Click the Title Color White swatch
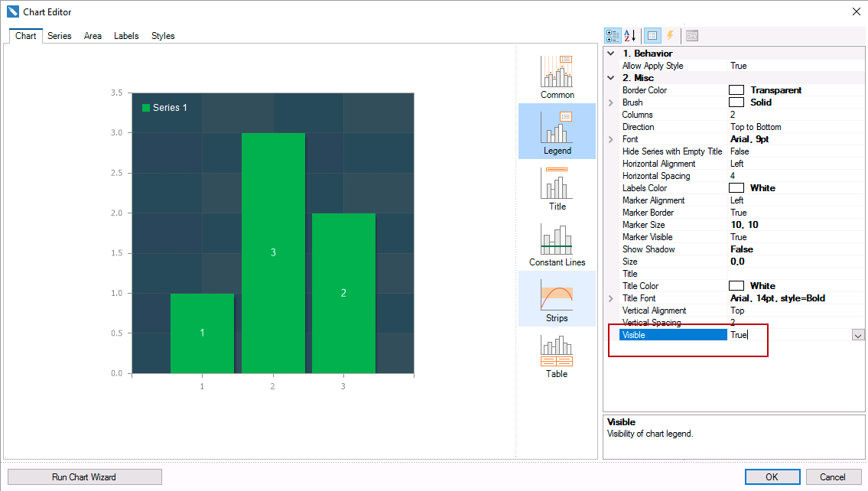 tap(736, 286)
